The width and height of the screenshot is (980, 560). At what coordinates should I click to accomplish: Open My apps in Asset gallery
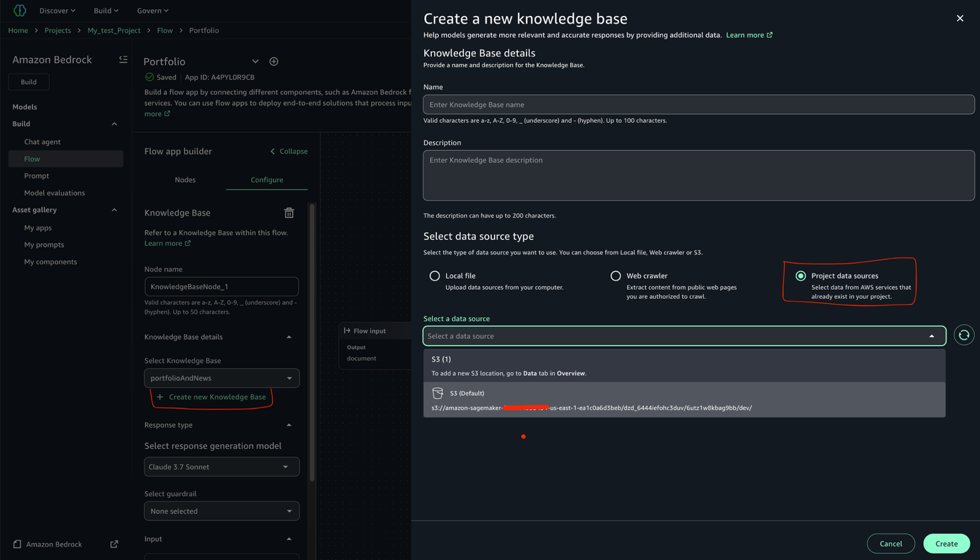pos(38,228)
